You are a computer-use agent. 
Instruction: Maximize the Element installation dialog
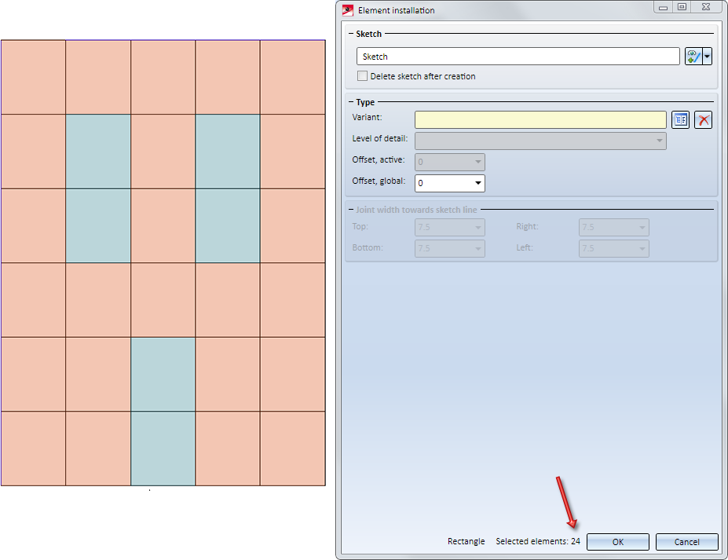(x=682, y=7)
